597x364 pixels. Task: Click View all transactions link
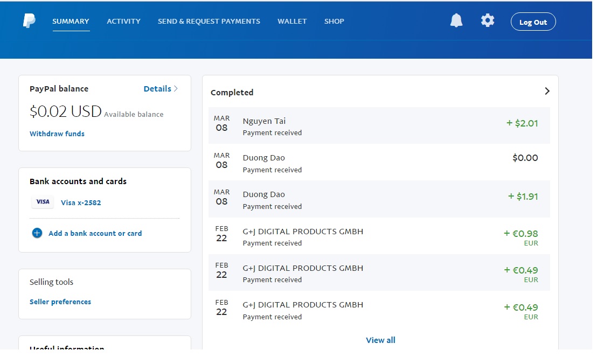[x=380, y=340]
